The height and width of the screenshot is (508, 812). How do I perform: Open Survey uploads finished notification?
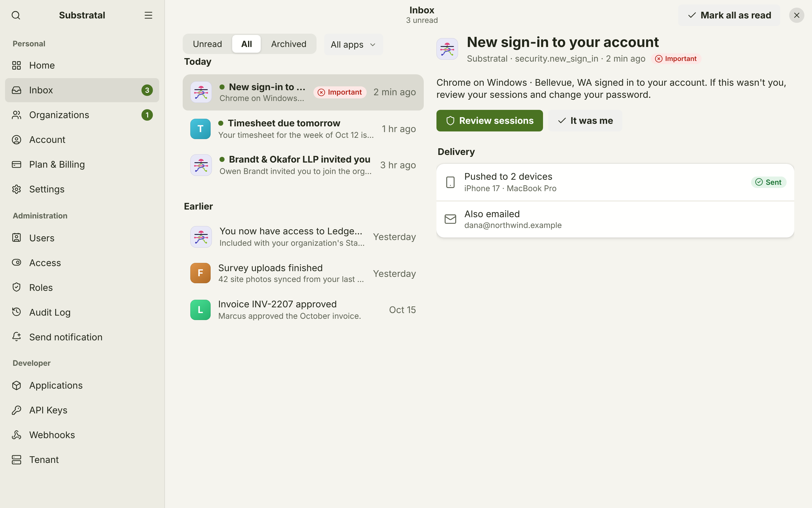(x=303, y=273)
